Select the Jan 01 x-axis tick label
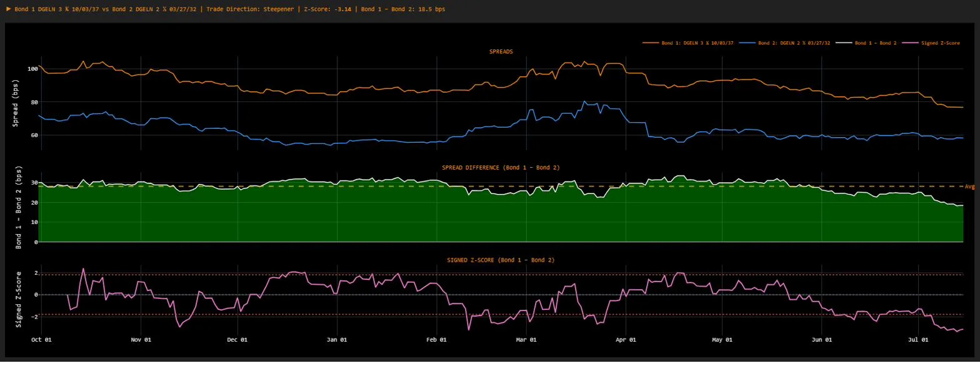 [337, 340]
